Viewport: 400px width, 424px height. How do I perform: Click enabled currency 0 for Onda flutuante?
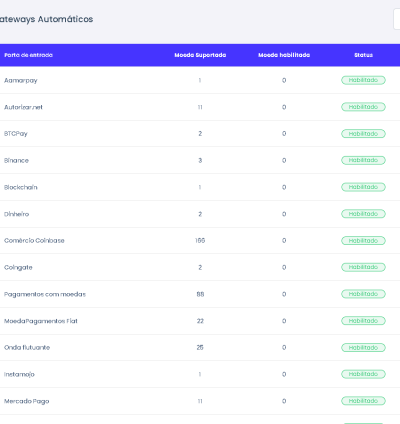pyautogui.click(x=284, y=347)
